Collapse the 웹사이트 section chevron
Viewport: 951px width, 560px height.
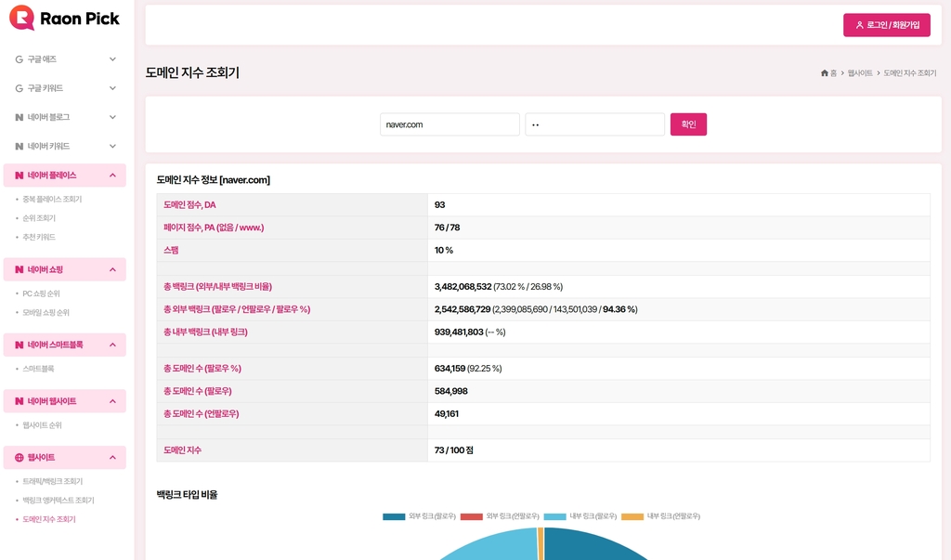[112, 458]
